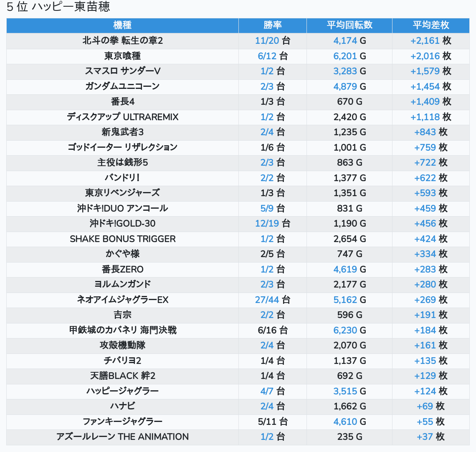Open the 4/7 win rate for ハッピージャグラー
Viewport: 476px width, 452px height.
point(267,391)
